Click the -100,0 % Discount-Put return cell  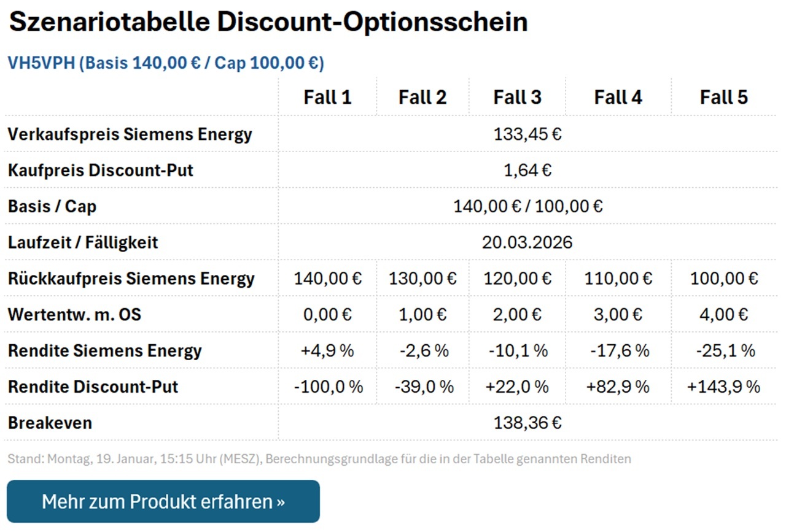[328, 387]
